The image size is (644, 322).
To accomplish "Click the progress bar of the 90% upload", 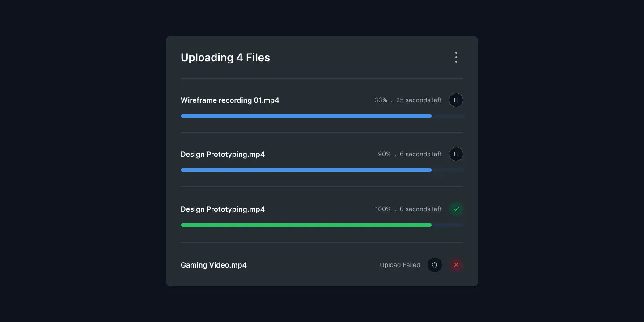I will 306,170.
